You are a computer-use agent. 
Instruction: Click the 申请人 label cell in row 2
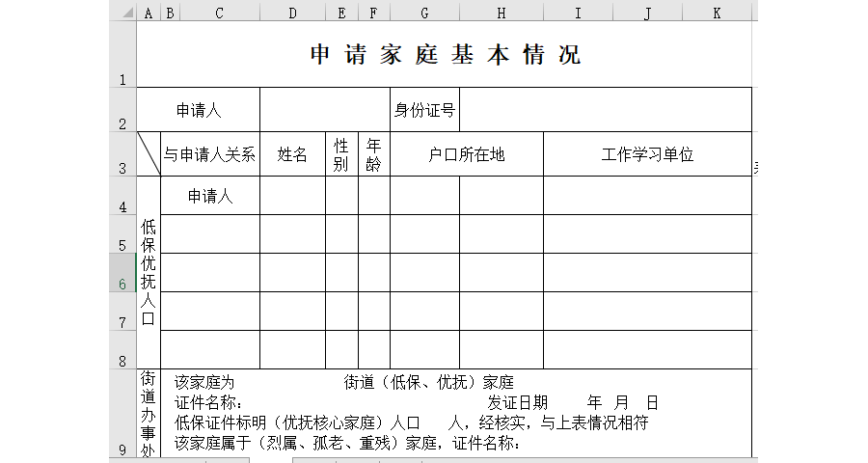[x=198, y=110]
